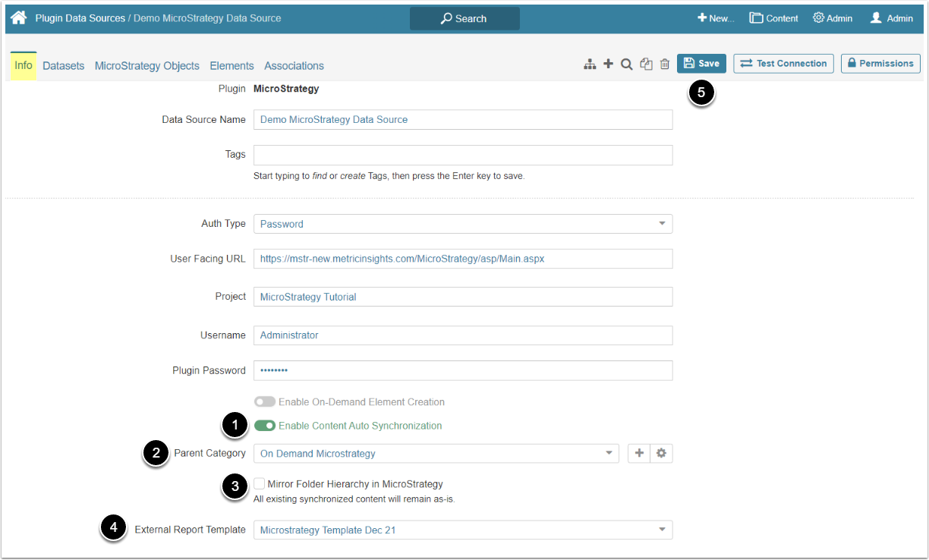Viewport: 929px width, 560px height.
Task: Open External Report Template dropdown
Action: (463, 530)
